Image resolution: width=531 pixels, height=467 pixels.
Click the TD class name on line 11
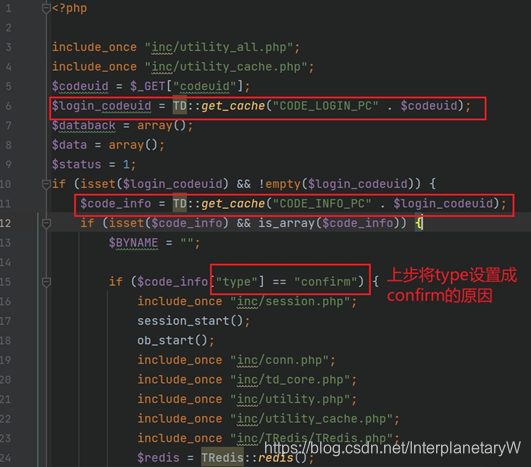tap(179, 204)
